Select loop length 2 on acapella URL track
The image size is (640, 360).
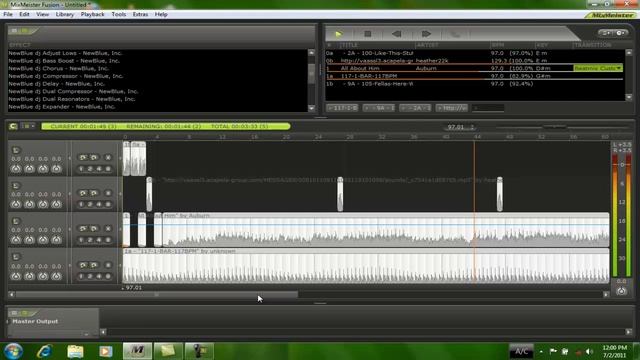[90, 204]
